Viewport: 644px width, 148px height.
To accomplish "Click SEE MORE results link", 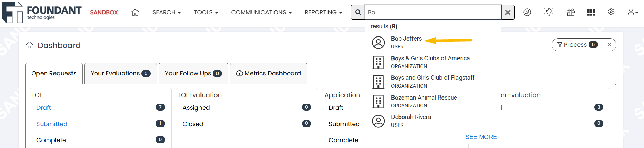I will click(x=481, y=137).
